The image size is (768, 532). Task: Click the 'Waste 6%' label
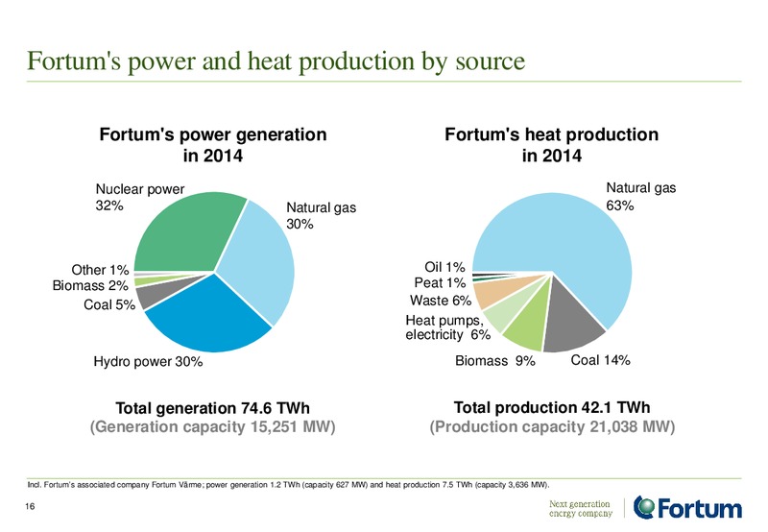click(x=441, y=301)
